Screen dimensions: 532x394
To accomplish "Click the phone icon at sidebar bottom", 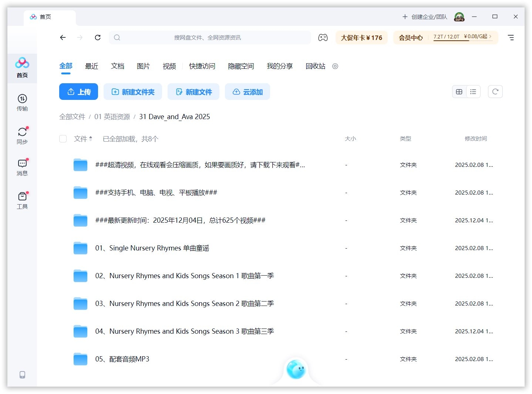I will (22, 375).
